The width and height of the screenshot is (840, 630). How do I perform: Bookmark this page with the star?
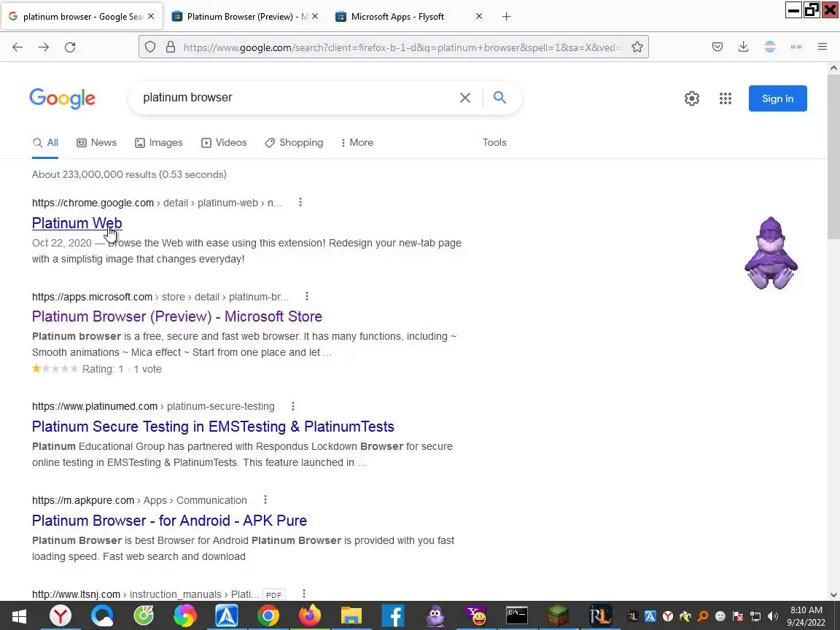637,47
